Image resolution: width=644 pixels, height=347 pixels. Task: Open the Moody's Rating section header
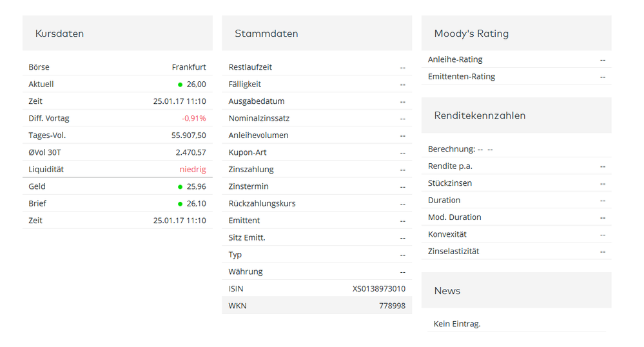pyautogui.click(x=471, y=34)
